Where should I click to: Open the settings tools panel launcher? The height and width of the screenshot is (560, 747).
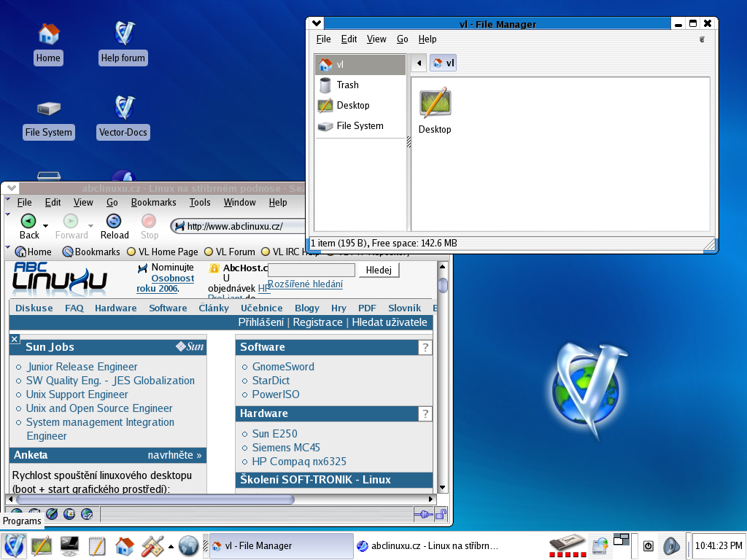(152, 545)
